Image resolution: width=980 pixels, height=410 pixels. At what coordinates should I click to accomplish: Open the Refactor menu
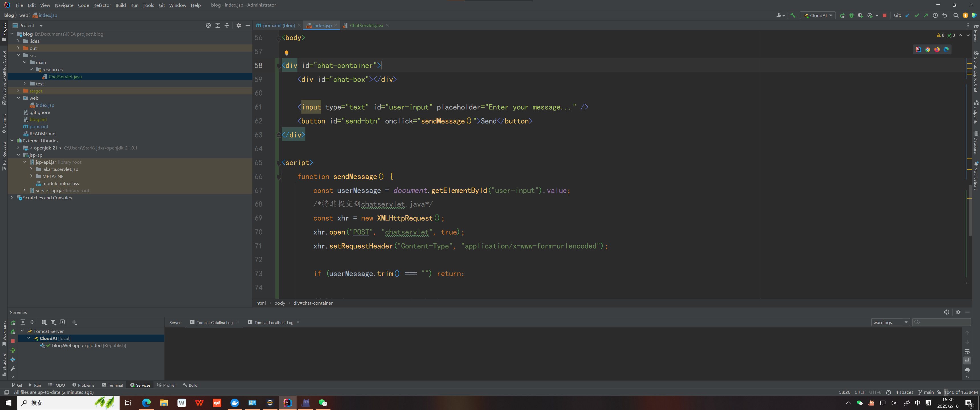tap(102, 5)
